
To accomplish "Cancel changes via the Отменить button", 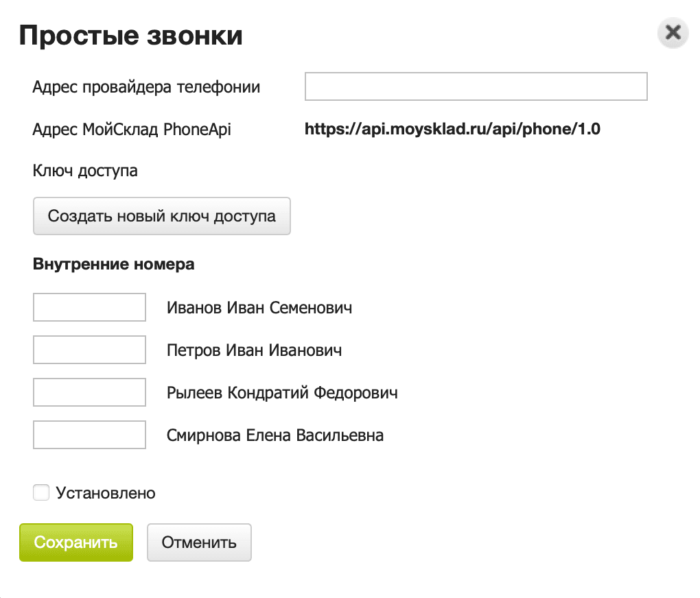I will tap(199, 542).
